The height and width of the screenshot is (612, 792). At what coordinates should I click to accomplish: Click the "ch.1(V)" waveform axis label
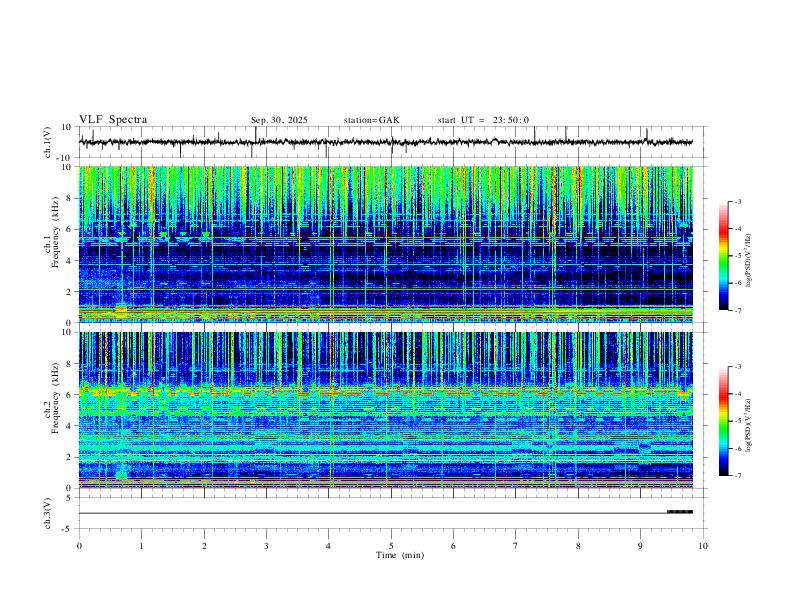pyautogui.click(x=48, y=142)
